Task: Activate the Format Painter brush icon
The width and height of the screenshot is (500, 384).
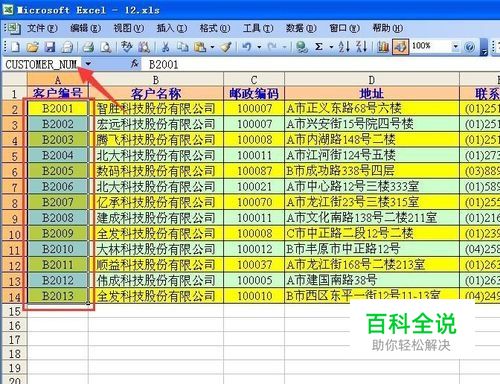Action: [x=226, y=47]
